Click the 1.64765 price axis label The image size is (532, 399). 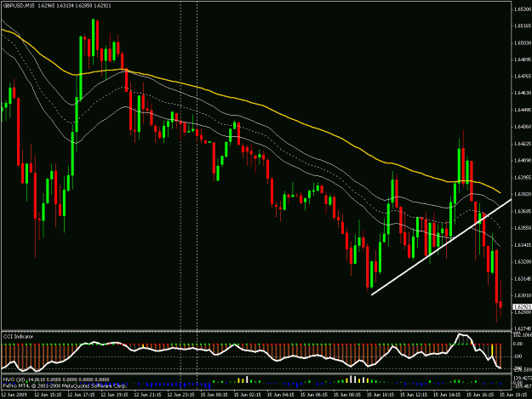click(x=523, y=77)
